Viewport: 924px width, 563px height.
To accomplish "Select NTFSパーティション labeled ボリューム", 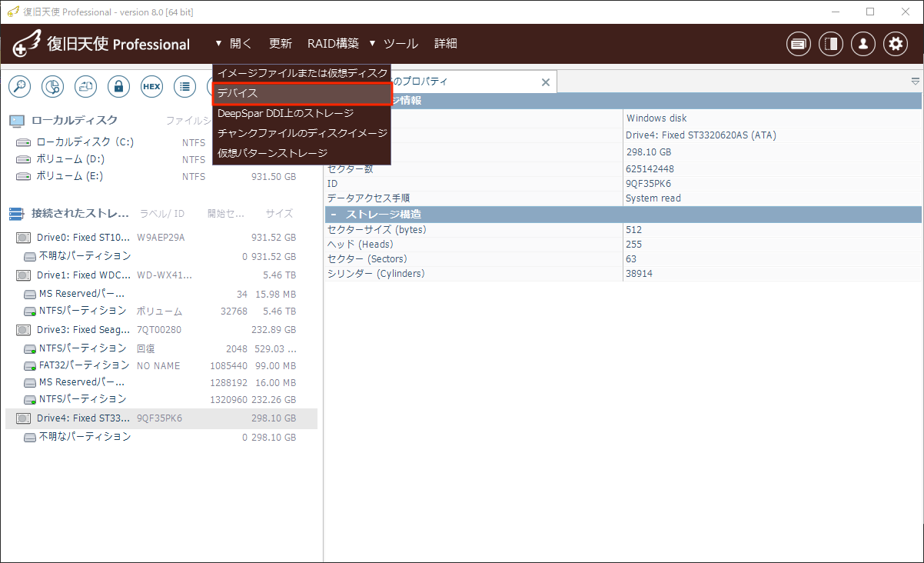I will 161,311.
